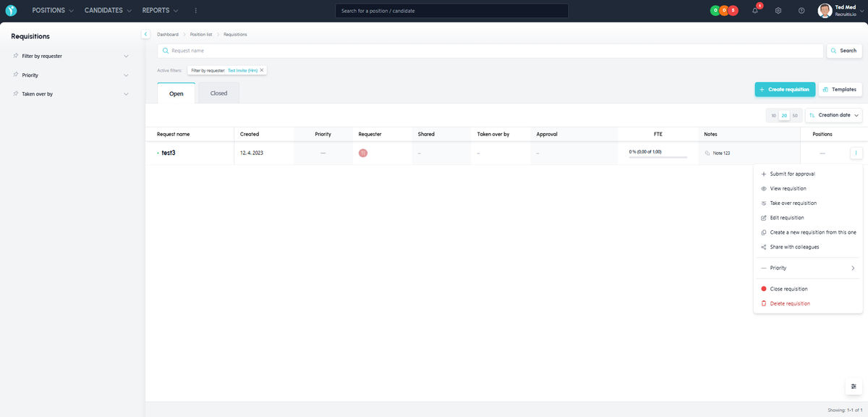The width and height of the screenshot is (868, 417).
Task: Collapse the sidebar with arrow button
Action: [x=145, y=34]
